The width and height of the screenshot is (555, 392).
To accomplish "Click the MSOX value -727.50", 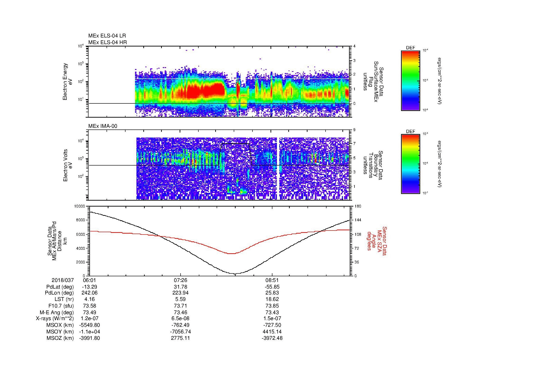I will pyautogui.click(x=272, y=325).
